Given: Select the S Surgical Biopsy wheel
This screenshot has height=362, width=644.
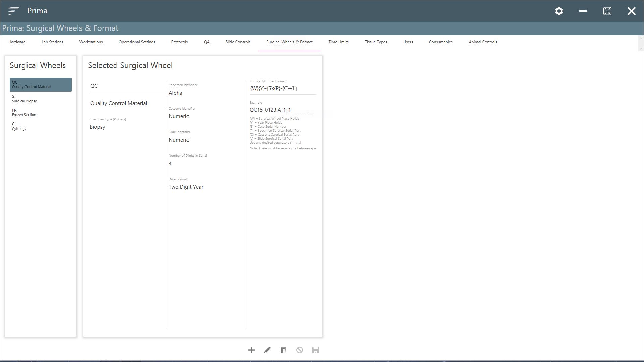Looking at the screenshot, I should [41, 99].
